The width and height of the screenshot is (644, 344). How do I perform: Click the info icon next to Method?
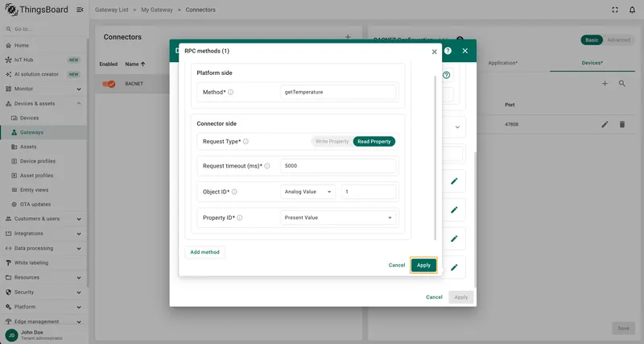(x=230, y=92)
